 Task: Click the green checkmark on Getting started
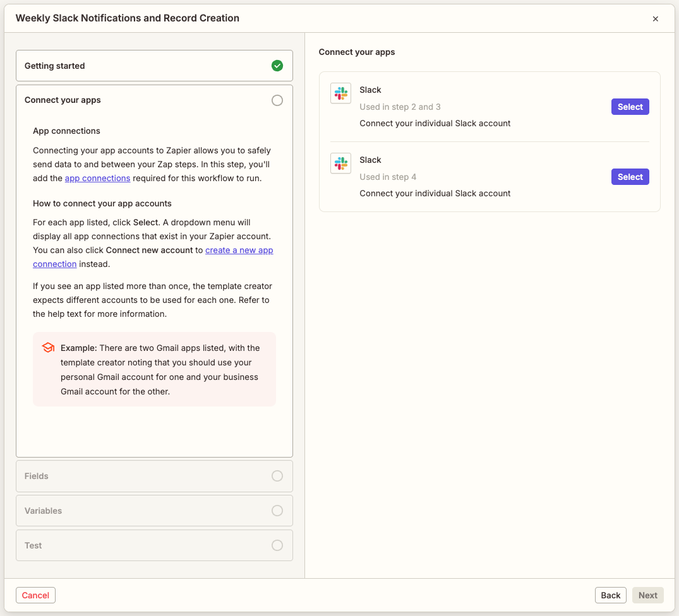pos(277,66)
